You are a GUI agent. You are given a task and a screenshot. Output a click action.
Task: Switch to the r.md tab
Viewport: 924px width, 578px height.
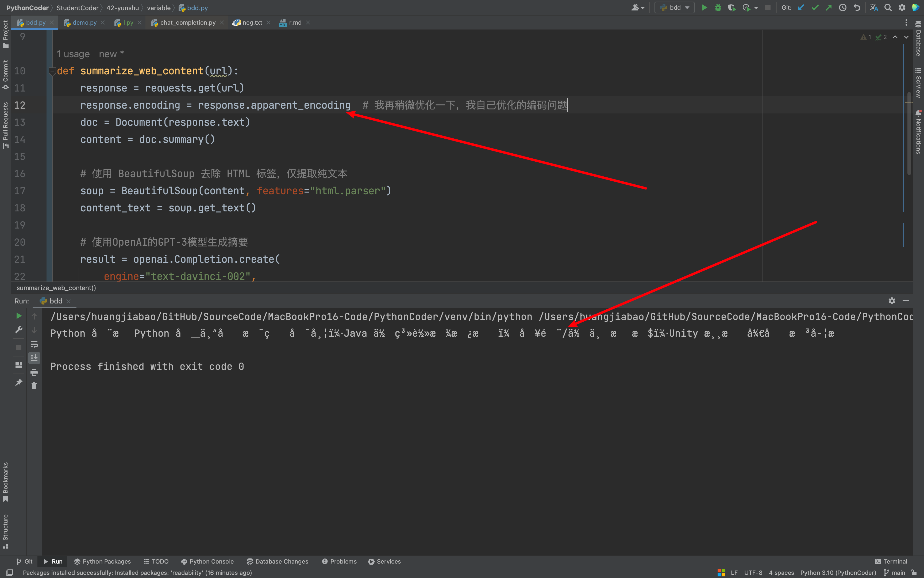(x=295, y=22)
